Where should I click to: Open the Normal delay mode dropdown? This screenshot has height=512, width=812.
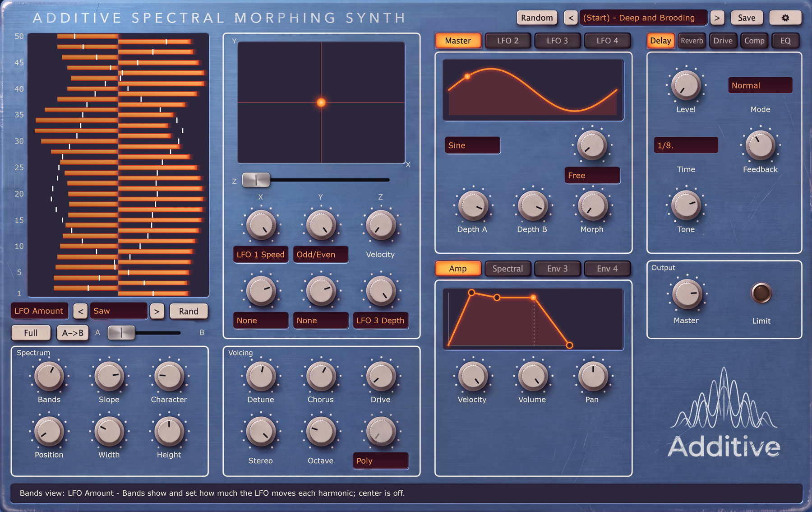(x=760, y=85)
